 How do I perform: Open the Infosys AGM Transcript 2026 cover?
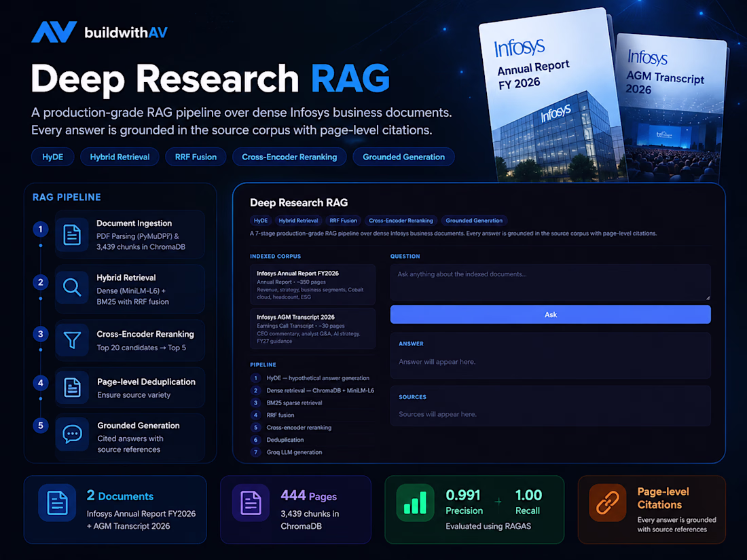[673, 107]
